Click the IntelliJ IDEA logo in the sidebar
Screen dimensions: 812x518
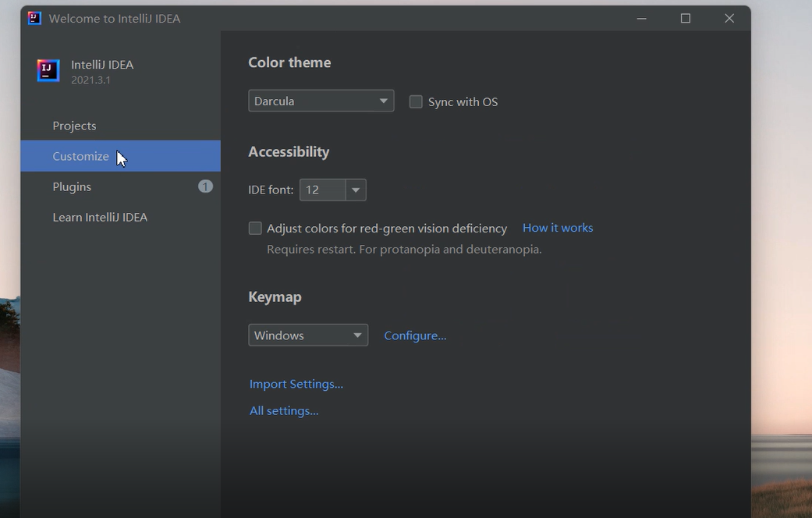tap(48, 71)
